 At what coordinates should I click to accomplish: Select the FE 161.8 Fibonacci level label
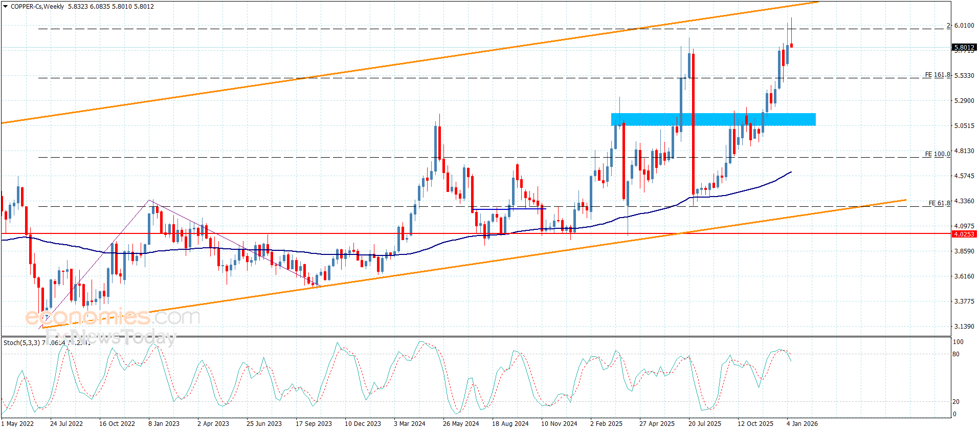click(x=937, y=75)
